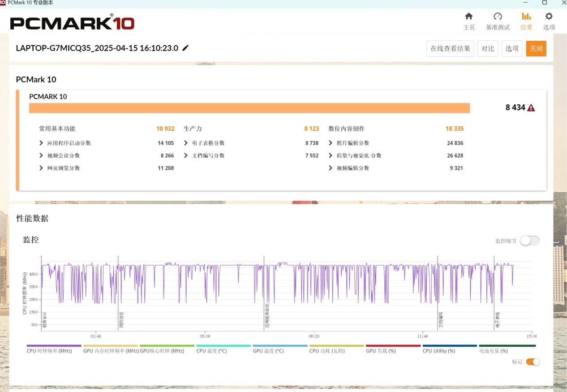Viewport: 567px width, 392px height.
Task: Turn off the 标记 markers switch
Action: (533, 362)
